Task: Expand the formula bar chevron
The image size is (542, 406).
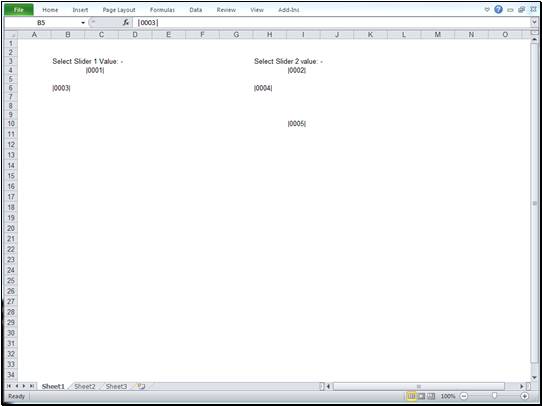Action: pos(534,22)
